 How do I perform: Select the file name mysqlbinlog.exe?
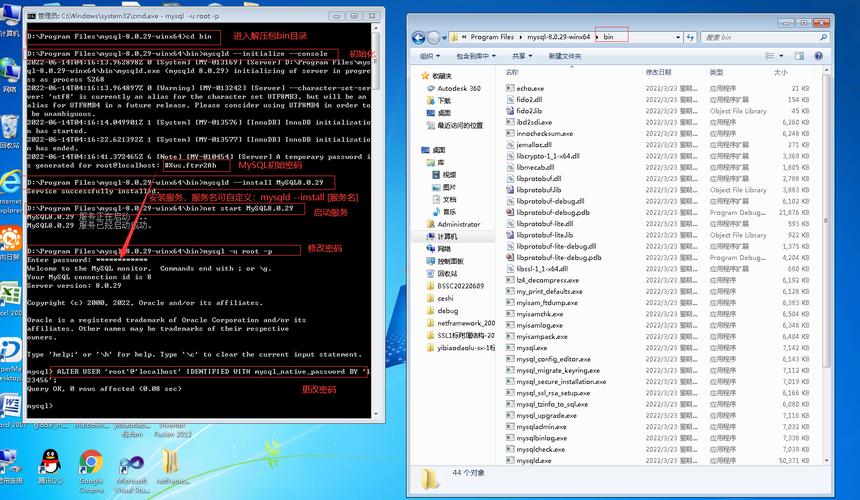(541, 438)
